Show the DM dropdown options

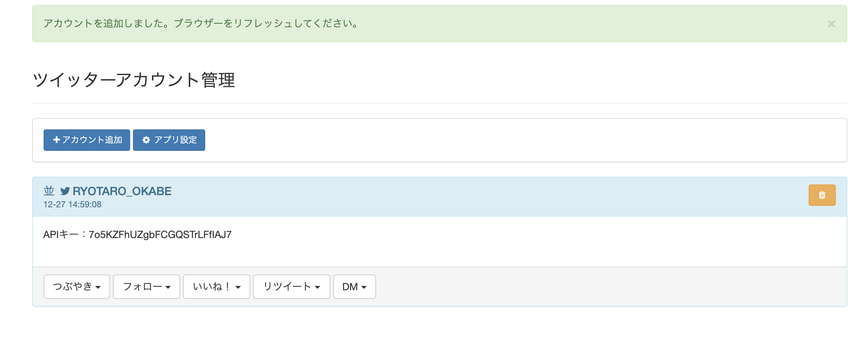tap(354, 287)
